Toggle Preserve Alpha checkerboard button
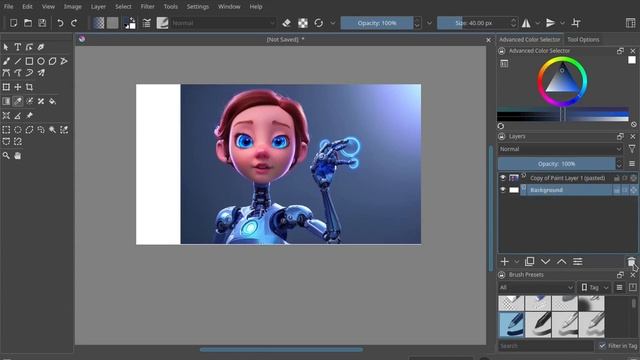 [x=303, y=23]
